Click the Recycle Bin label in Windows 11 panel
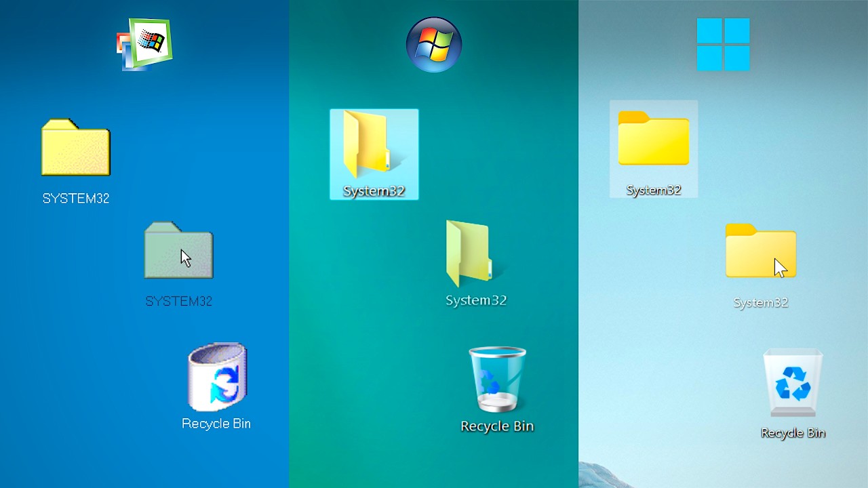 coord(793,433)
